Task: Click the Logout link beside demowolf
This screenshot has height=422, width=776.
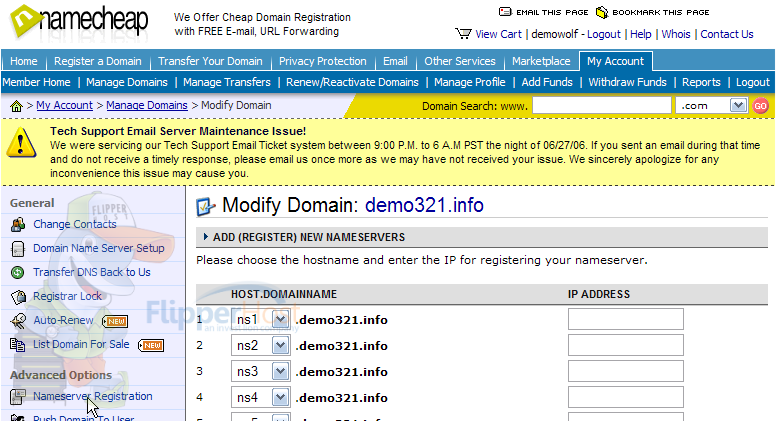Action: (x=604, y=34)
